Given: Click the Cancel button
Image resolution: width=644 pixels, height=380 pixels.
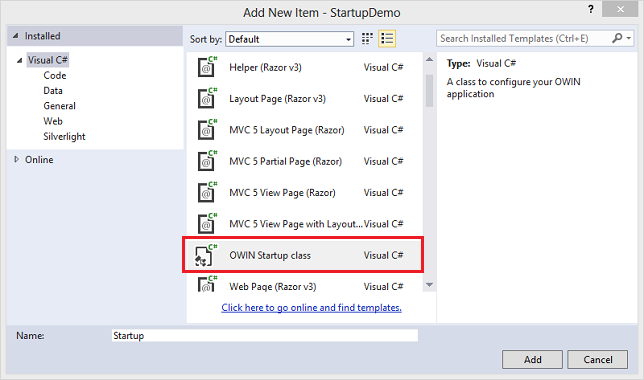Looking at the screenshot, I should [x=598, y=359].
